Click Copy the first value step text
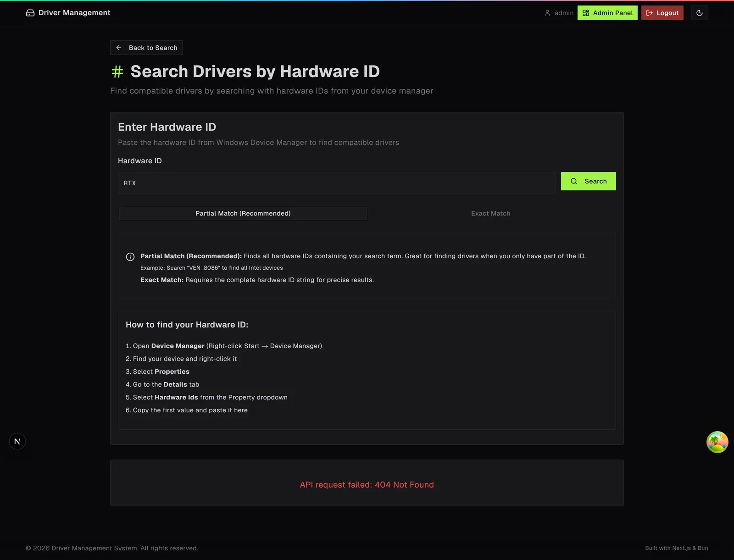Image resolution: width=734 pixels, height=560 pixels. click(187, 410)
